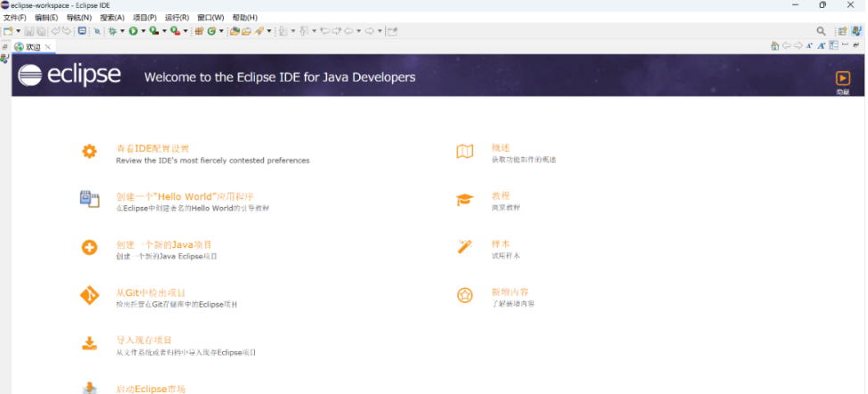868x394 pixels.
Task: Close the 欢迎 tab
Action: [x=47, y=47]
